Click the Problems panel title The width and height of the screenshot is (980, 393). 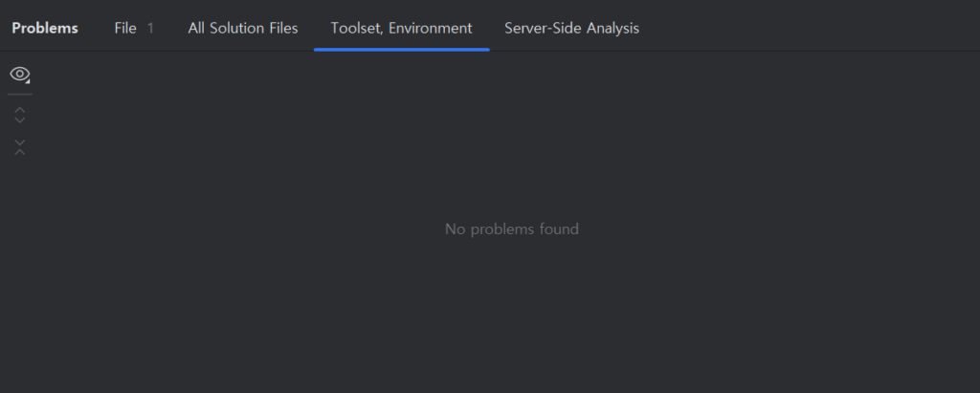click(45, 28)
